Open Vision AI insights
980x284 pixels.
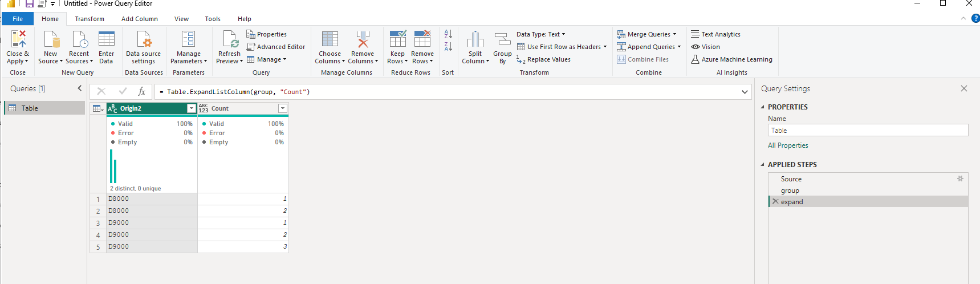706,47
